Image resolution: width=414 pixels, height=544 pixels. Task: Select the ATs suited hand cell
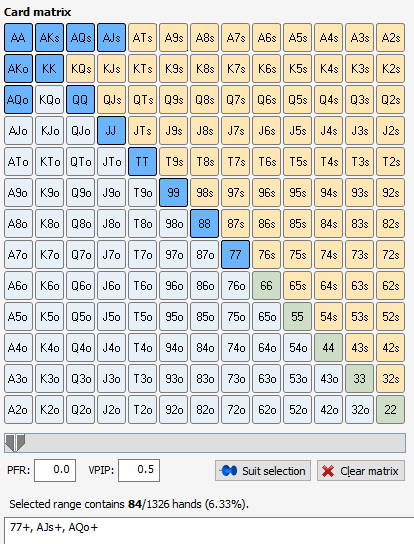[x=142, y=37]
